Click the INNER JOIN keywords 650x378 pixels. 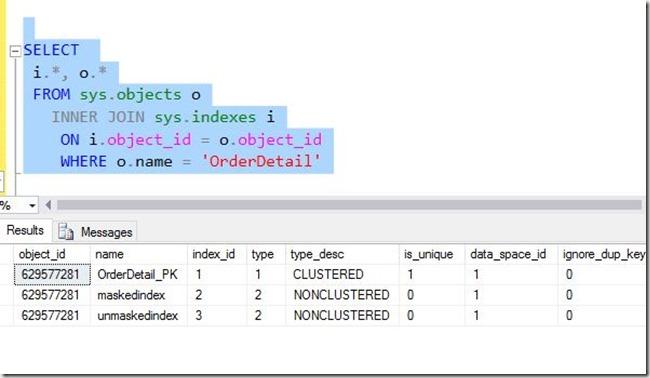click(98, 117)
